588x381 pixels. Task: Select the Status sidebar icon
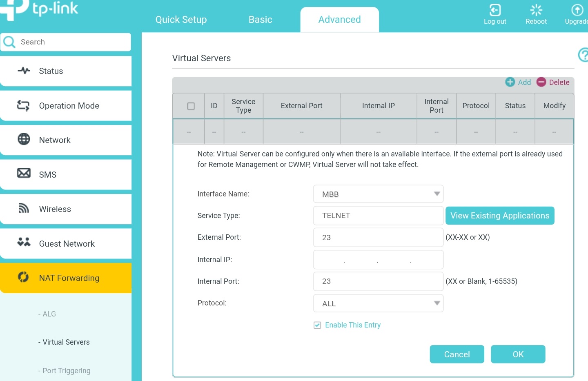(x=24, y=70)
